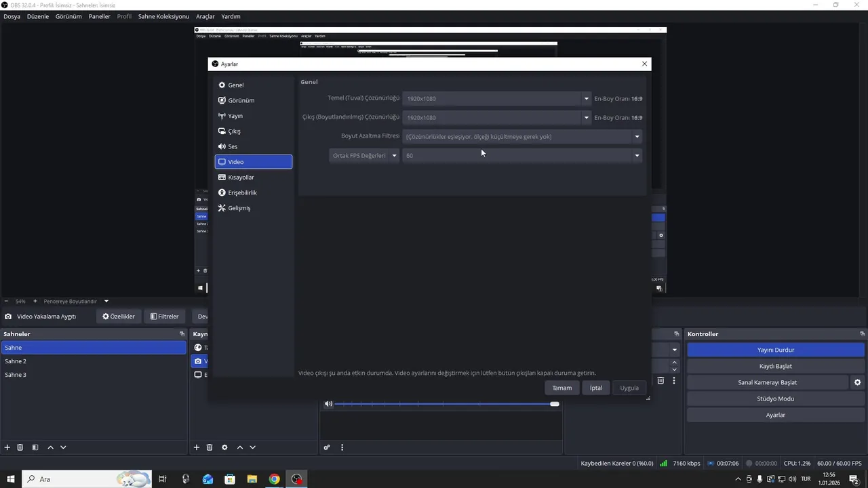Select Sahne 3 in the scenes list
This screenshot has height=488, width=868.
pyautogui.click(x=94, y=375)
